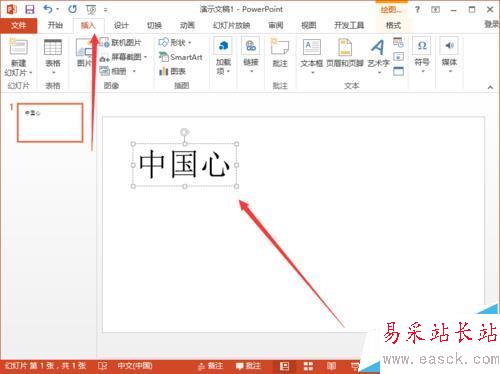Click 中文(中国) language in status bar
The image size is (500, 374).
[135, 366]
